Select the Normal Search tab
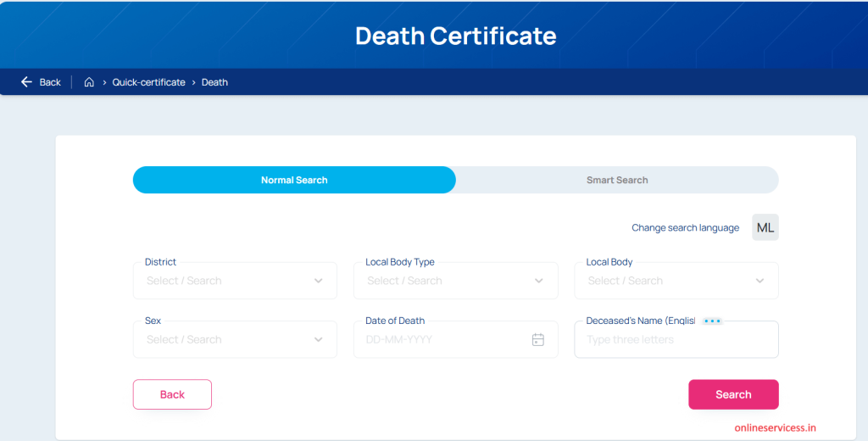Viewport: 868px width, 441px height. click(294, 180)
